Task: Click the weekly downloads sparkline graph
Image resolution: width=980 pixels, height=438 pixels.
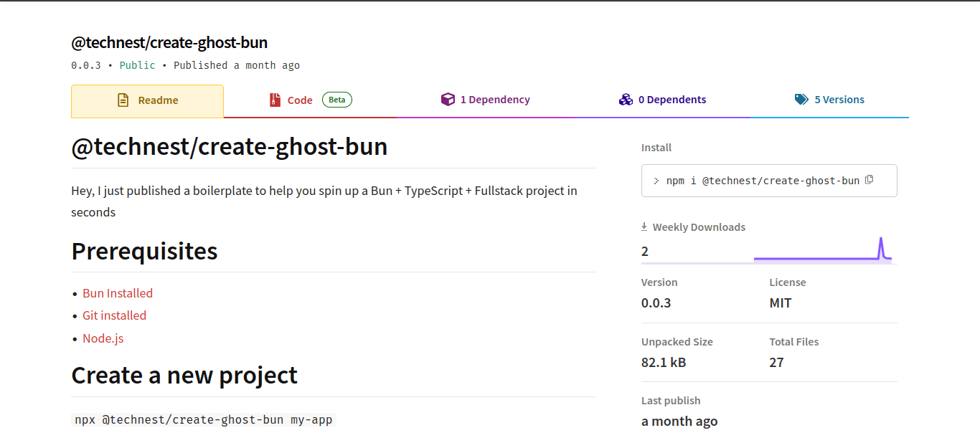Action: [x=822, y=252]
